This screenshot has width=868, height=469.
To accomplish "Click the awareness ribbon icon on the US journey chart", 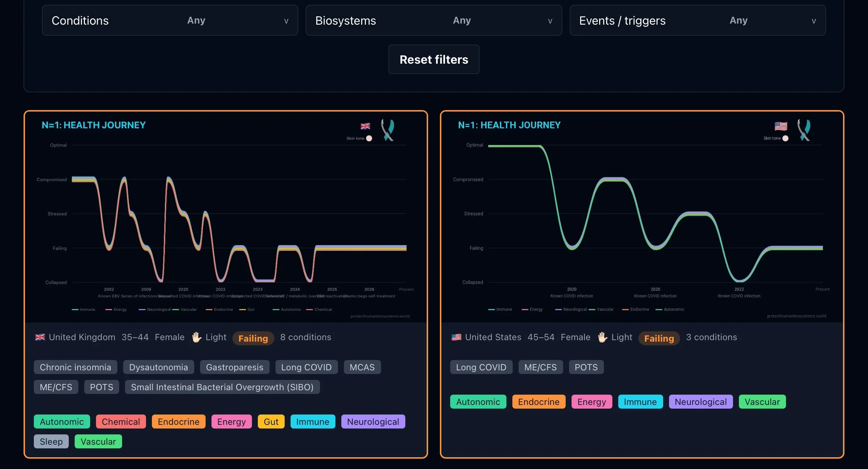I will [804, 130].
